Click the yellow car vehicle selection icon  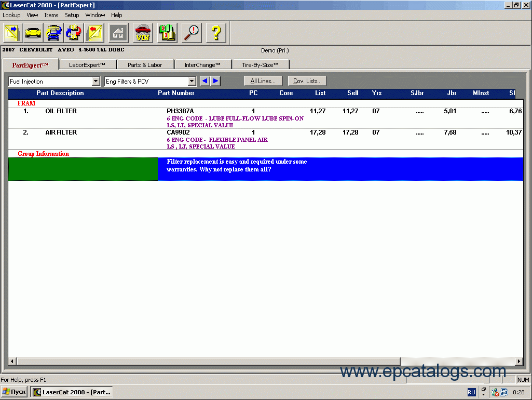(33, 33)
